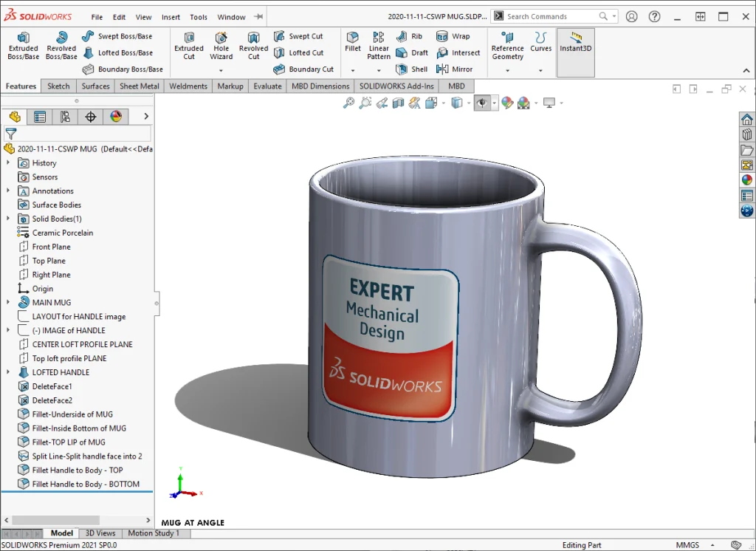Open the Reference Geometry dropdown
The image size is (756, 551).
coord(507,70)
